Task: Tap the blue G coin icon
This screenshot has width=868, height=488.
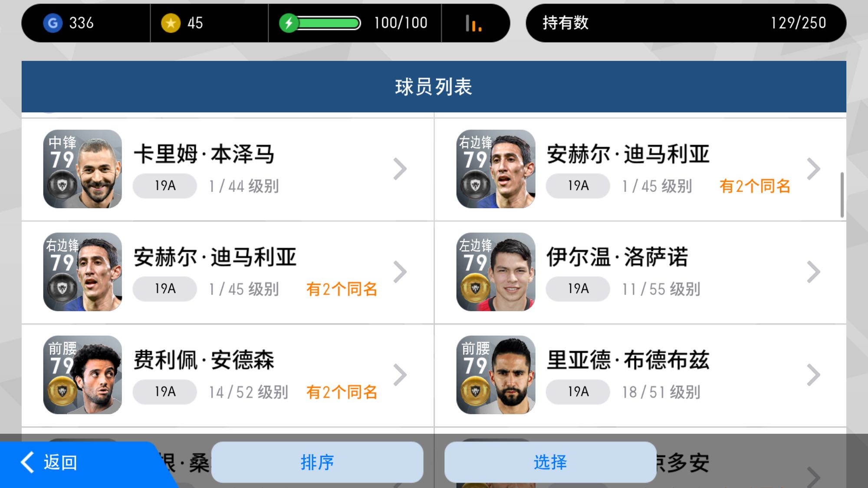Action: (x=53, y=23)
